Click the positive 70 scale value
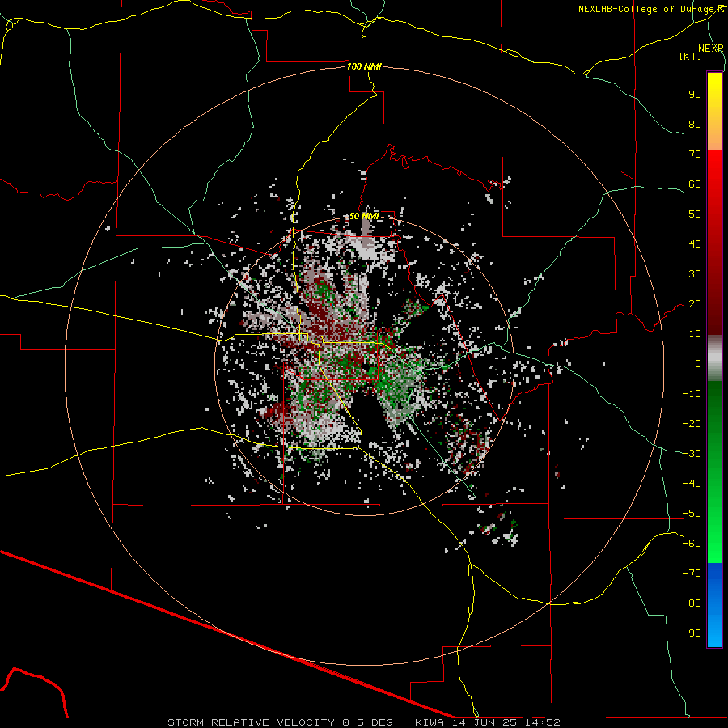Image resolution: width=728 pixels, height=728 pixels. coord(695,154)
